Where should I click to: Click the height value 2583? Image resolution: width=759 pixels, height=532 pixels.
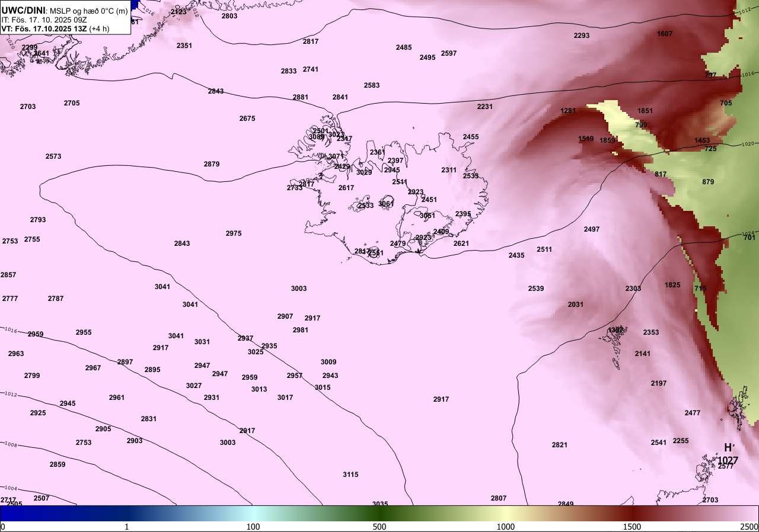[372, 85]
